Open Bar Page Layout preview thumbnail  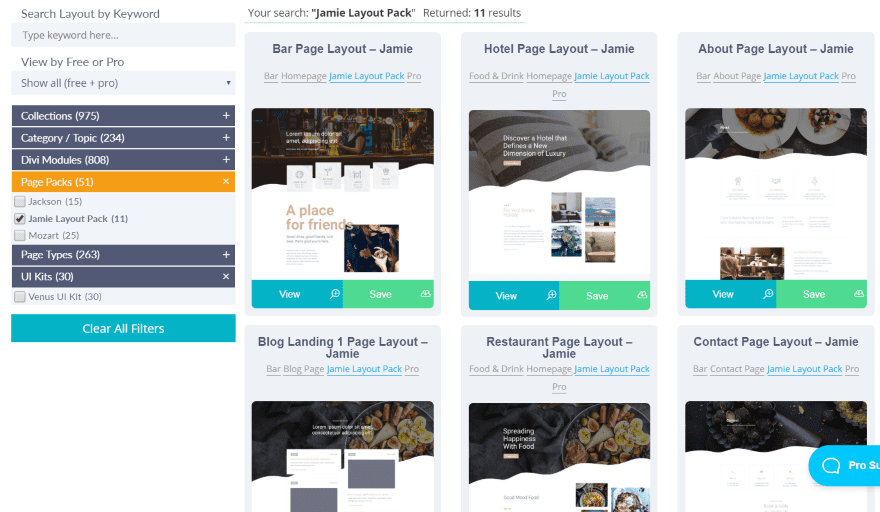pos(342,194)
